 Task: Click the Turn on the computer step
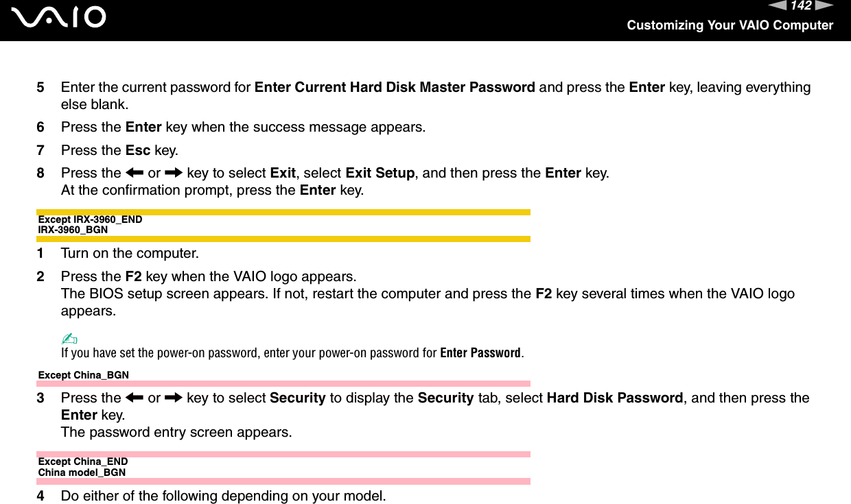coord(130,253)
